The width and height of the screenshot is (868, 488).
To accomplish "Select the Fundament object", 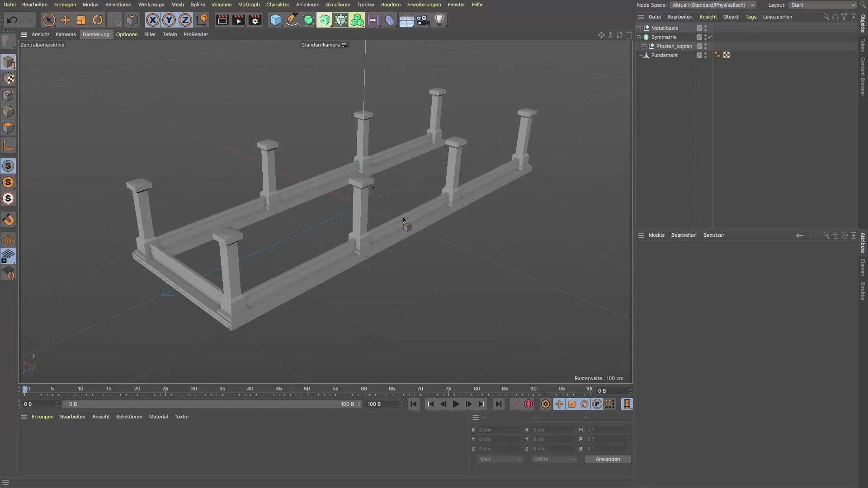I will coord(664,55).
